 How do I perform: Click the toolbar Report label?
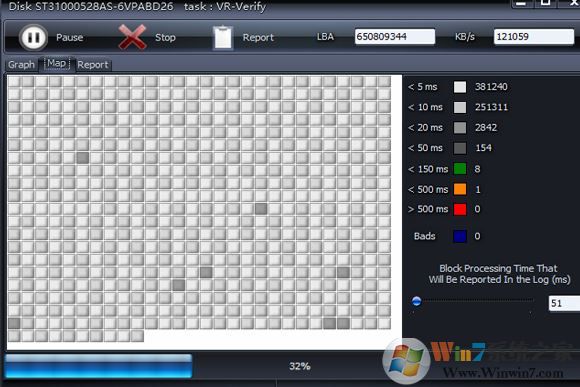point(258,37)
